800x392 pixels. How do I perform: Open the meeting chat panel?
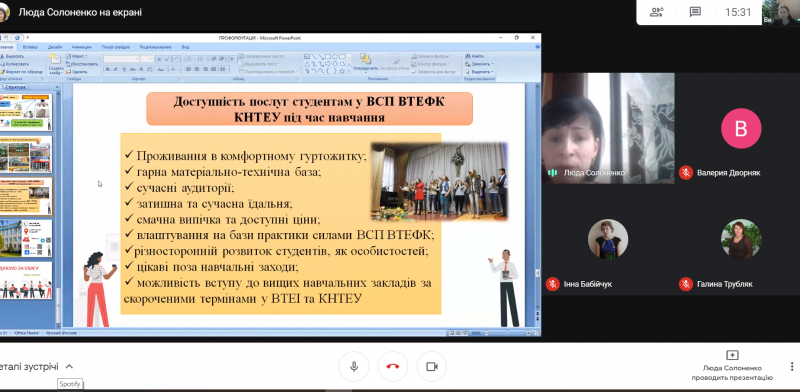coord(694,12)
